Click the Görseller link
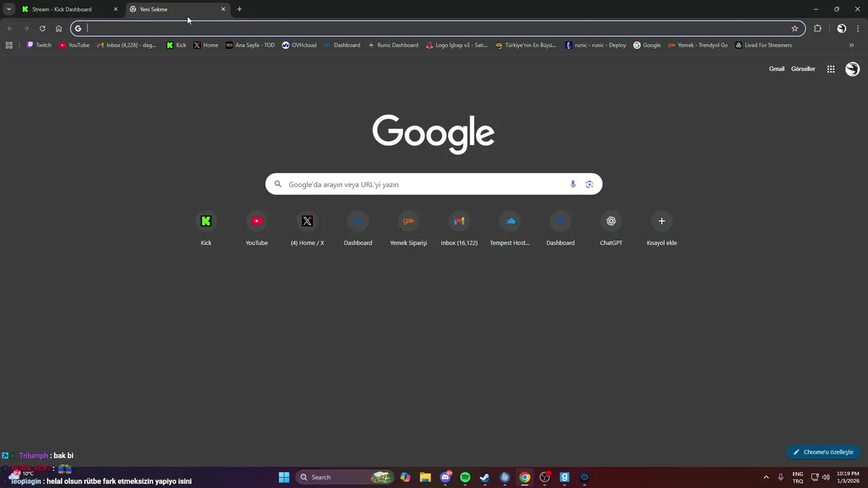This screenshot has width=868, height=488. coord(803,69)
